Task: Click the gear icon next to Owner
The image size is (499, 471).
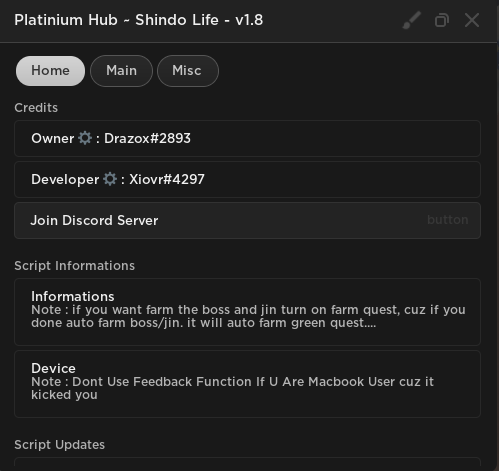Action: 85,138
